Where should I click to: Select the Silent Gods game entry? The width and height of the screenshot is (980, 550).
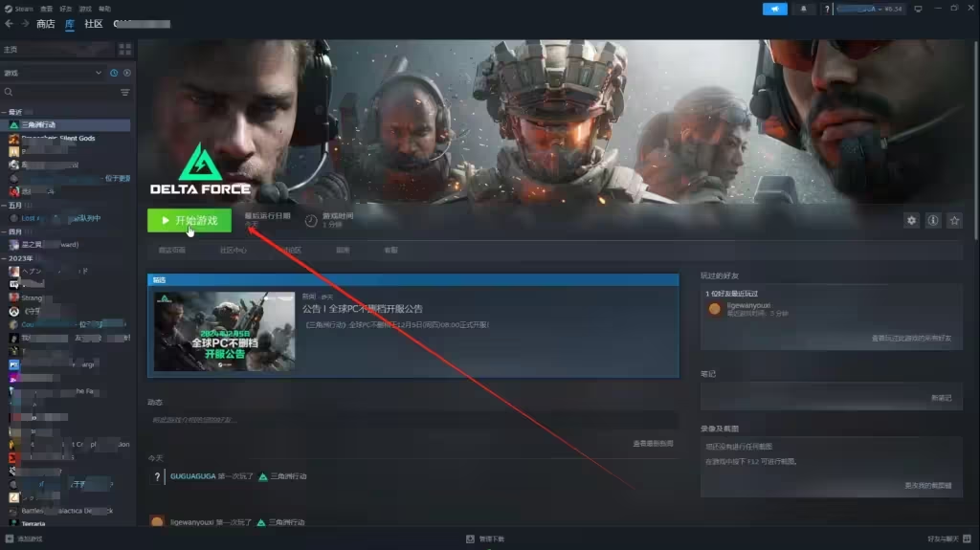[x=68, y=138]
